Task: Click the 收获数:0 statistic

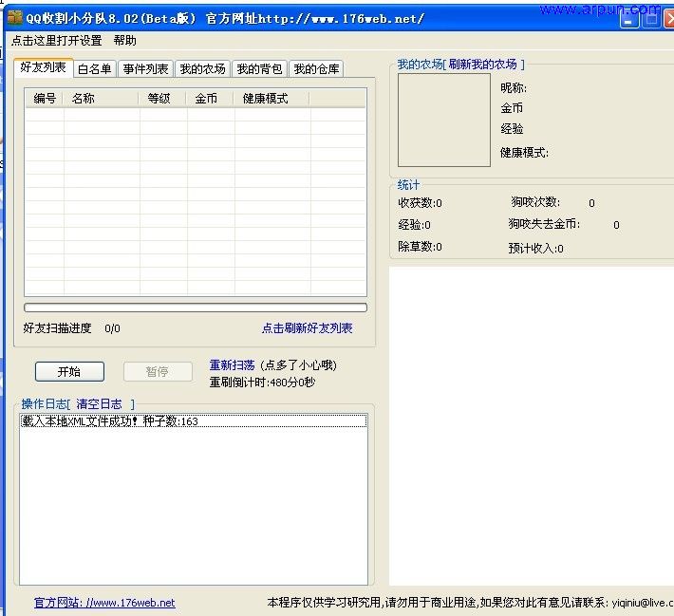Action: click(420, 202)
